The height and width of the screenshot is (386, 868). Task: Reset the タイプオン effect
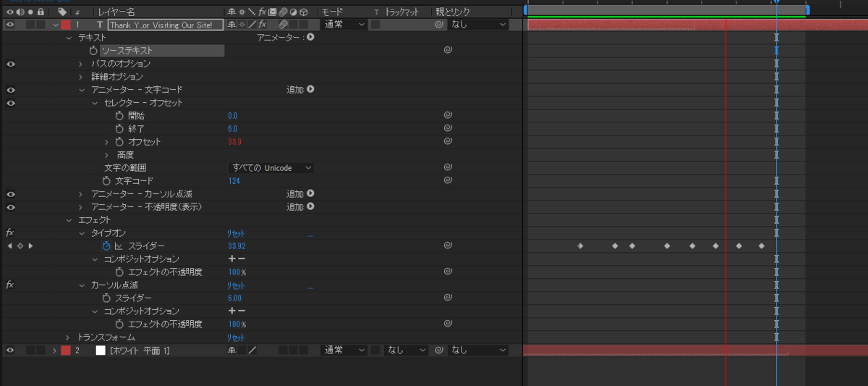coord(237,233)
